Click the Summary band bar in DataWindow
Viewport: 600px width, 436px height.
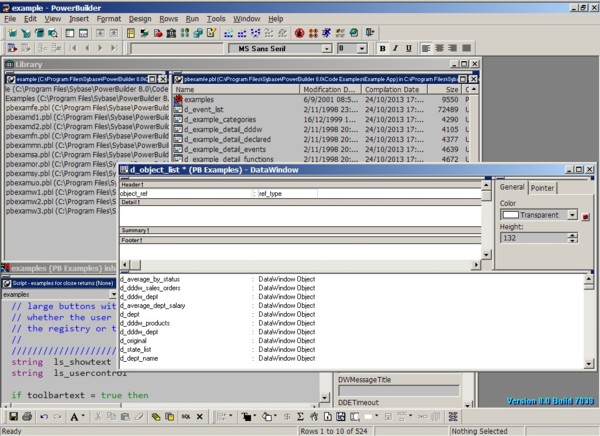pyautogui.click(x=300, y=230)
